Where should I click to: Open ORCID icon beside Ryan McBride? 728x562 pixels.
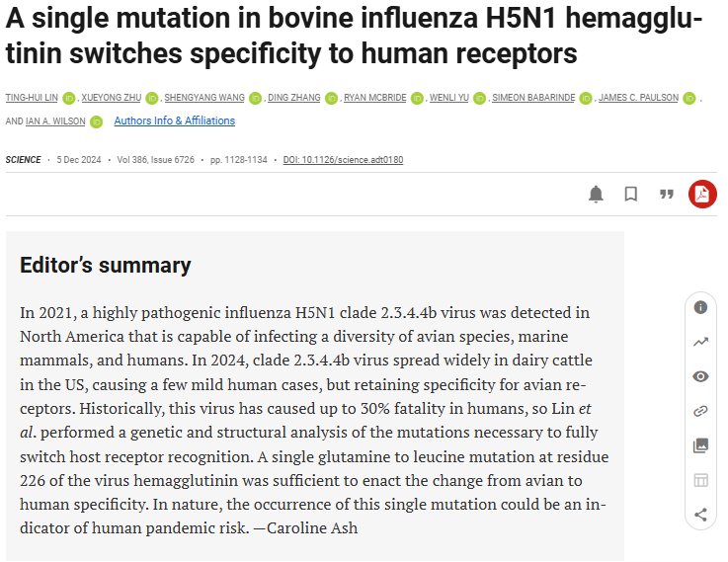[417, 99]
